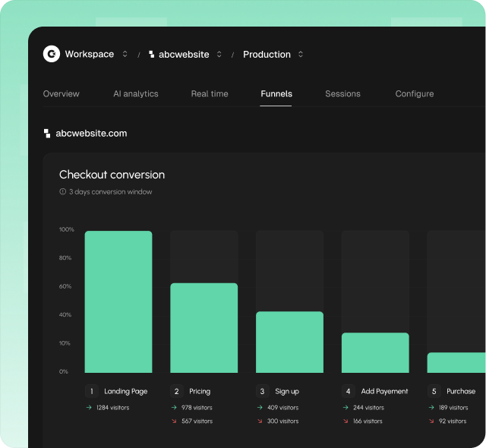
Task: Click the 40% axis label
Action: pyautogui.click(x=65, y=315)
